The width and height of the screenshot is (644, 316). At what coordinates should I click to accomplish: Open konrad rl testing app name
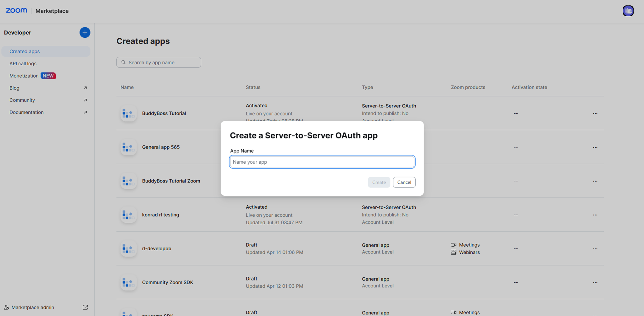[160, 215]
